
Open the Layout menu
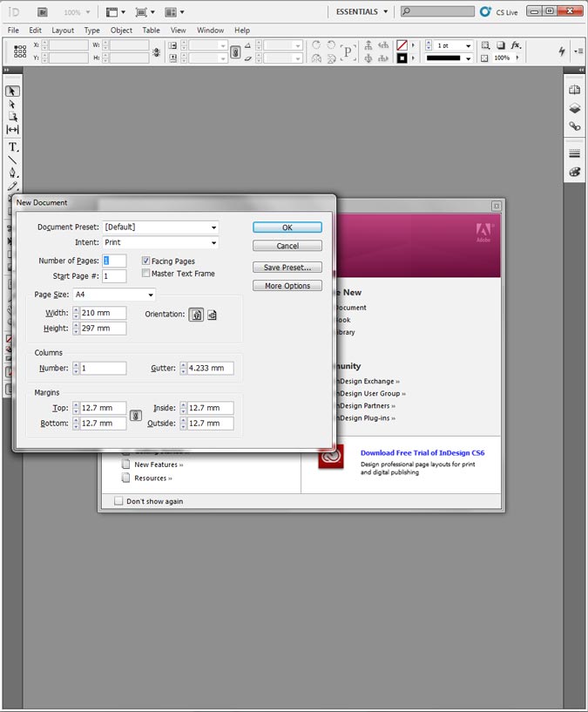(63, 31)
